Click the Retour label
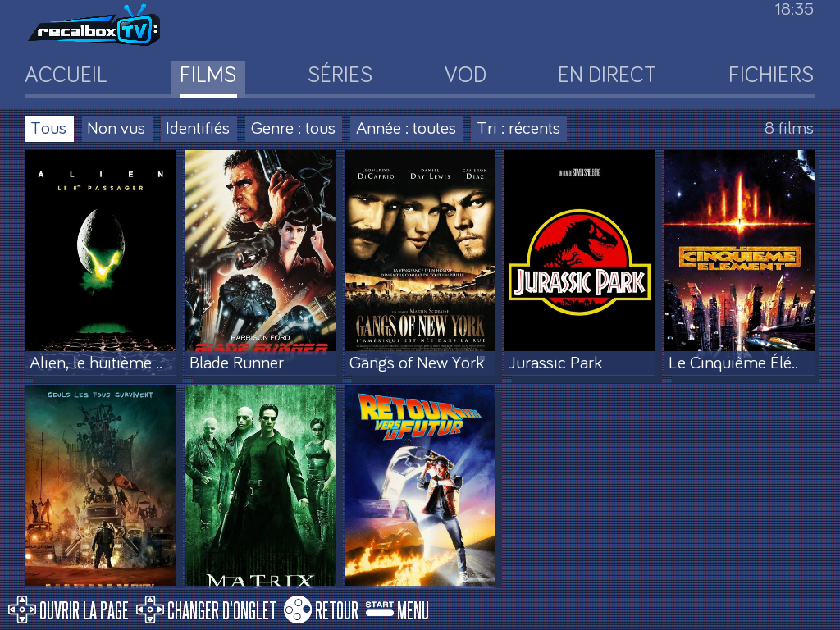This screenshot has height=630, width=840. tap(336, 610)
